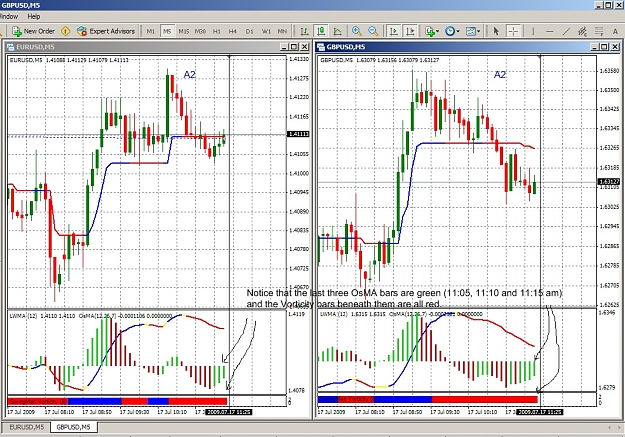Minimize the GBPUSD,M5 chart window

pyautogui.click(x=594, y=47)
